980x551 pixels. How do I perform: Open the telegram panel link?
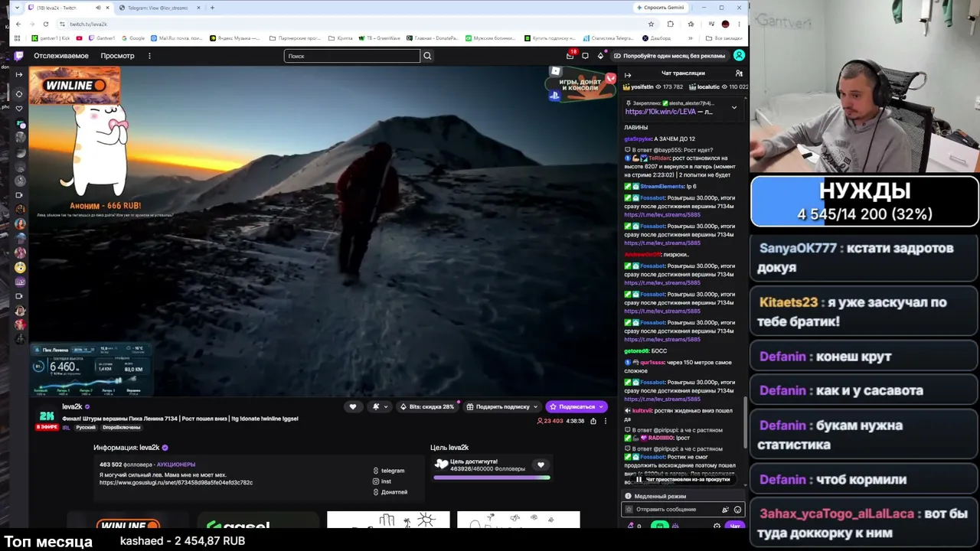pyautogui.click(x=389, y=471)
